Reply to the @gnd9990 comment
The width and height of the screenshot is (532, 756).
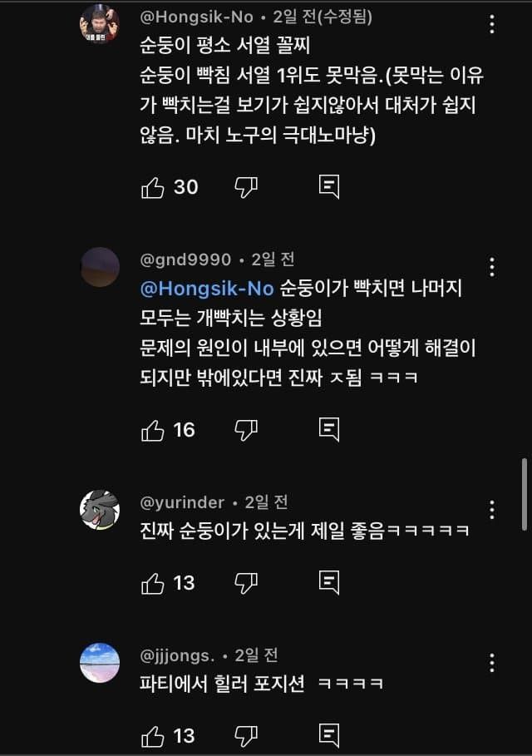(x=329, y=429)
